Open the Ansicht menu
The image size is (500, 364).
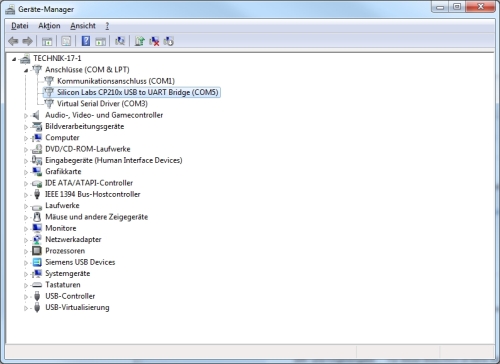83,26
